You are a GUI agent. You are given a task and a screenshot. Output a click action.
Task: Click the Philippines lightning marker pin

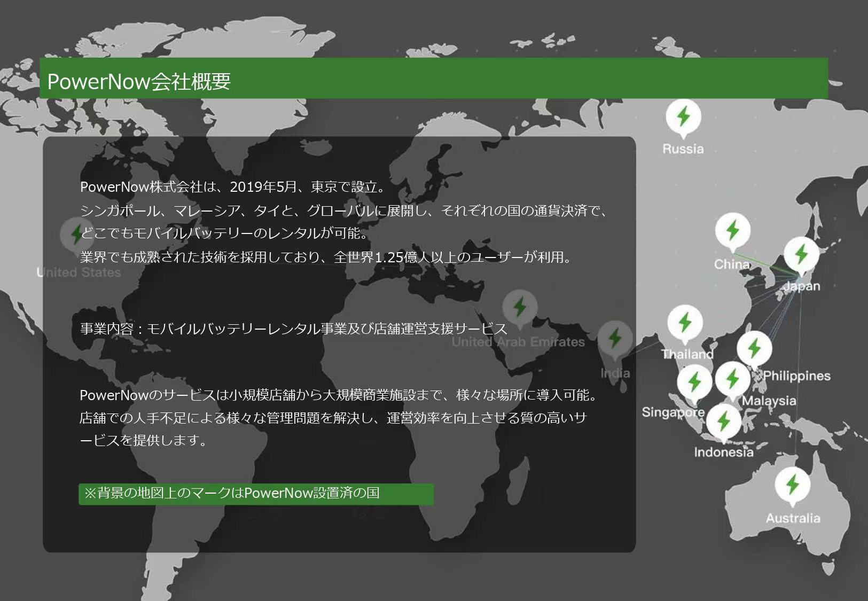[x=754, y=349]
